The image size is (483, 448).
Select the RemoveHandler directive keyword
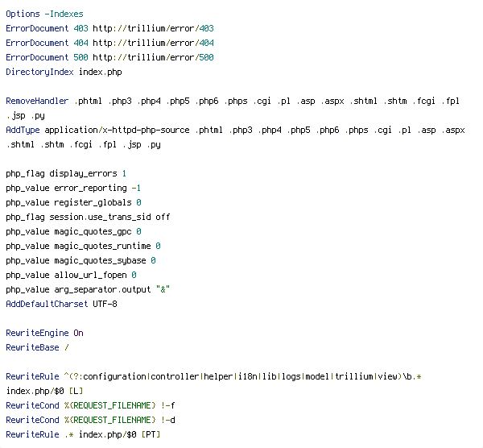37,101
